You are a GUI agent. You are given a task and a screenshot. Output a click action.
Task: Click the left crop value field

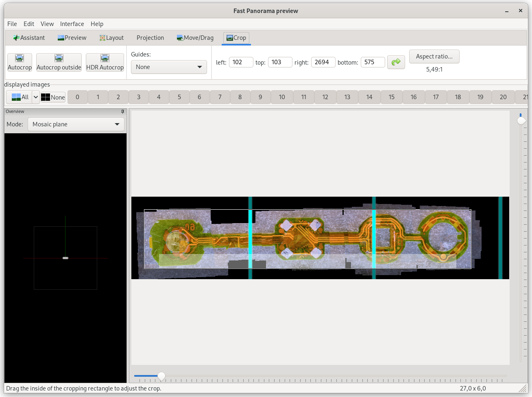click(241, 62)
